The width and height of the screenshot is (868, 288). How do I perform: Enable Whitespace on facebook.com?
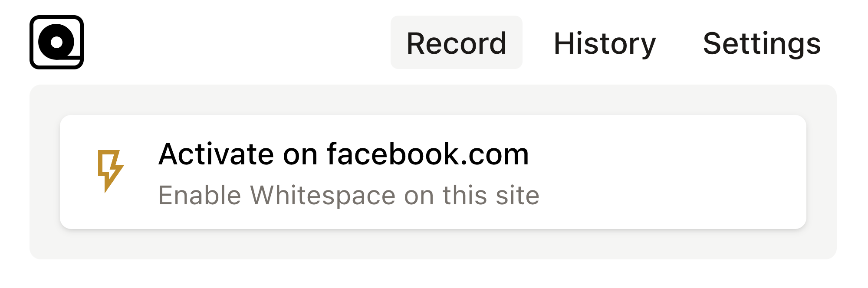(433, 172)
